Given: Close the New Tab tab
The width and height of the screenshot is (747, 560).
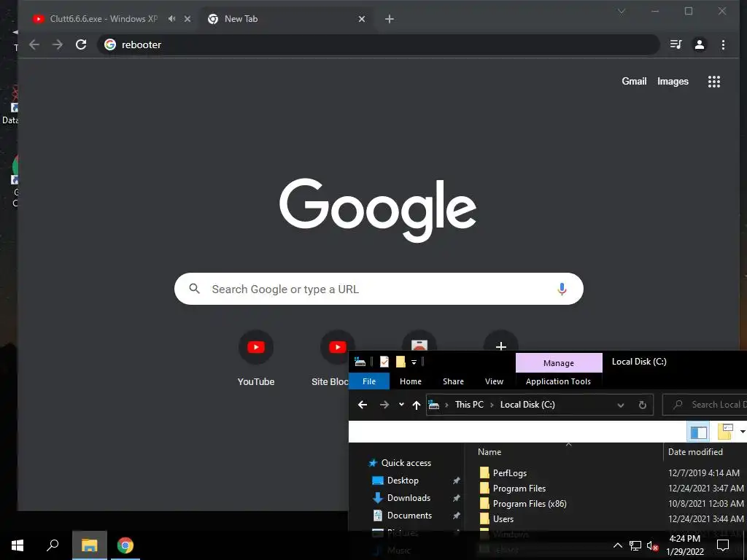Looking at the screenshot, I should (362, 19).
